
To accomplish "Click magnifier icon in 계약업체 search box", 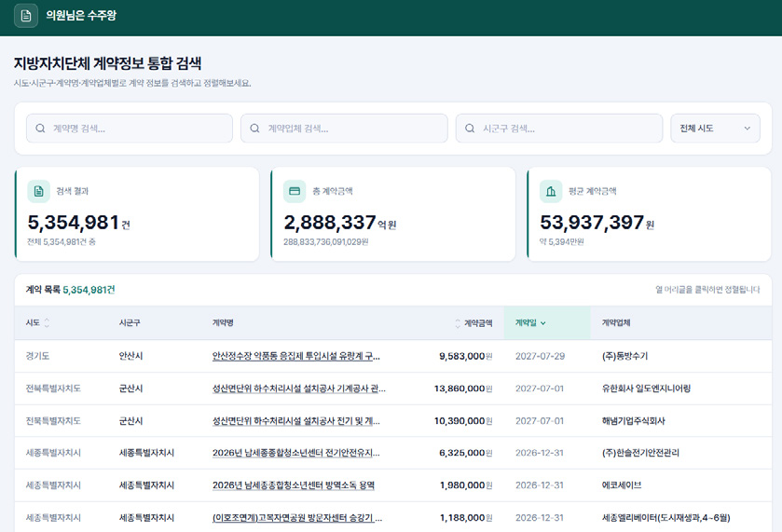I will tap(254, 129).
